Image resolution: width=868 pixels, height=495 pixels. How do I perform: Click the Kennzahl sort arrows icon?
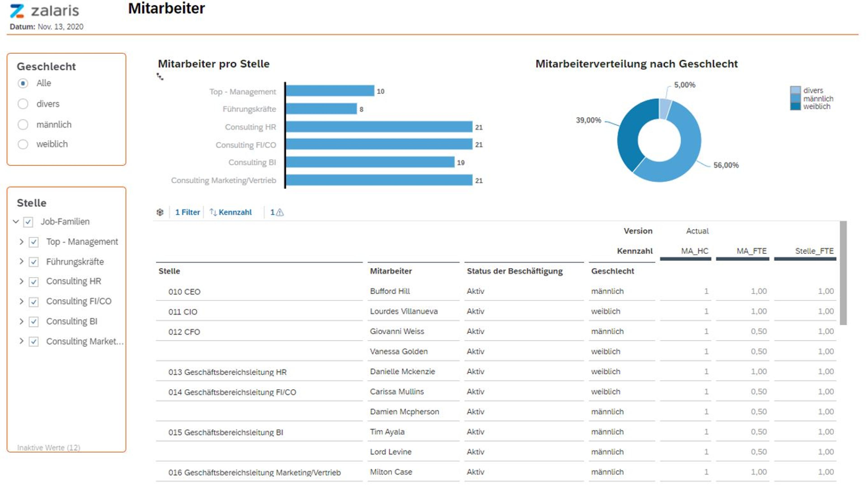[213, 212]
